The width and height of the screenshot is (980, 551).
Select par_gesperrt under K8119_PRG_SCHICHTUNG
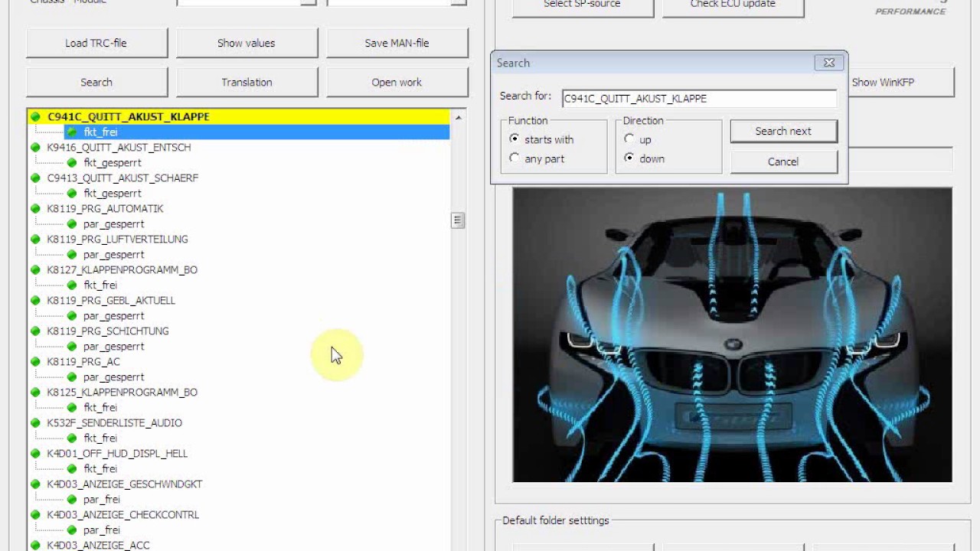click(113, 347)
